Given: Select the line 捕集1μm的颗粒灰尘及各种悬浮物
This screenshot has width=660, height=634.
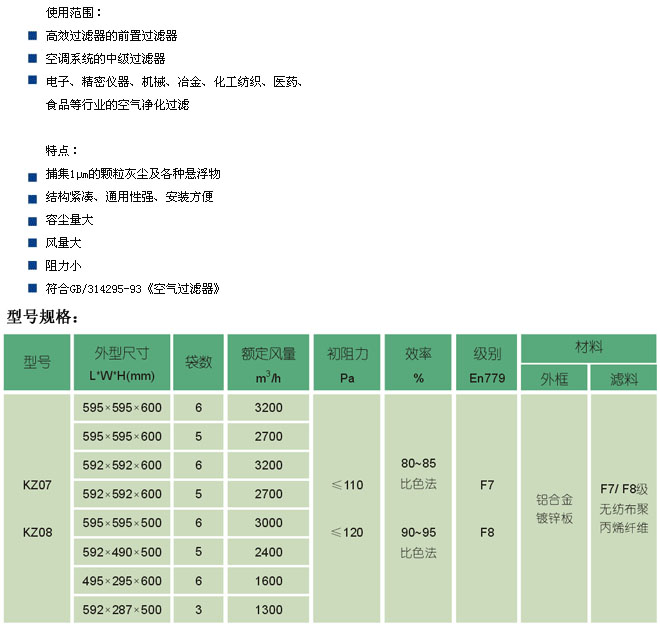Looking at the screenshot, I should (133, 173).
